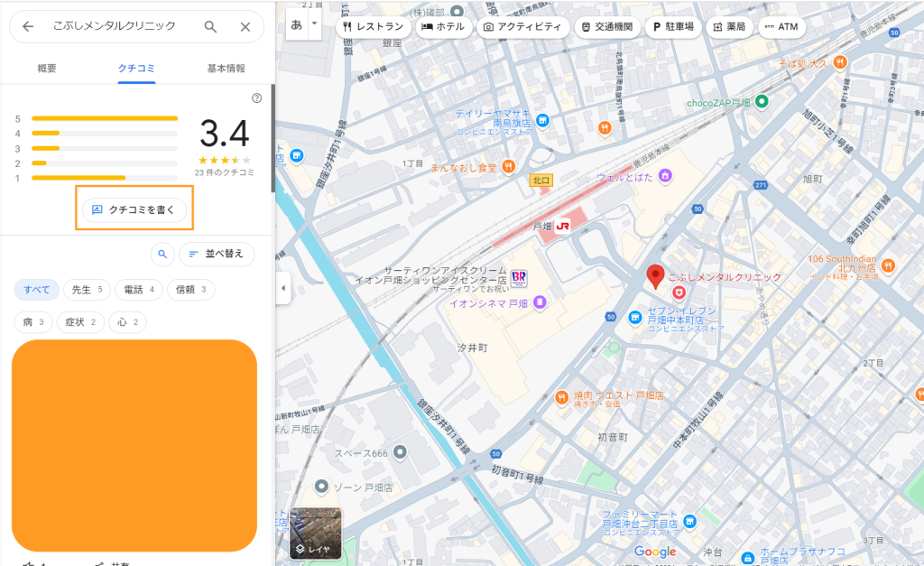Click the クチコミを書く button
The height and width of the screenshot is (566, 924).
tap(134, 209)
